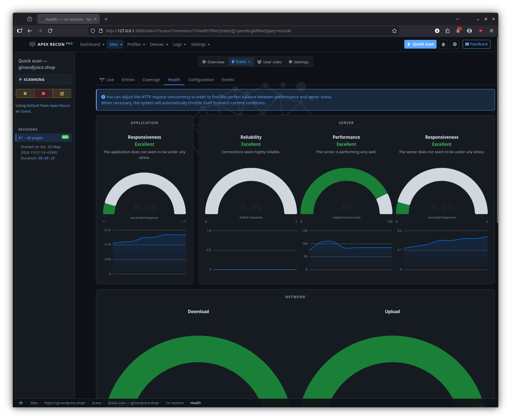Screen dimensions: 511x420
Task: Open the User roles page
Action: 269,62
